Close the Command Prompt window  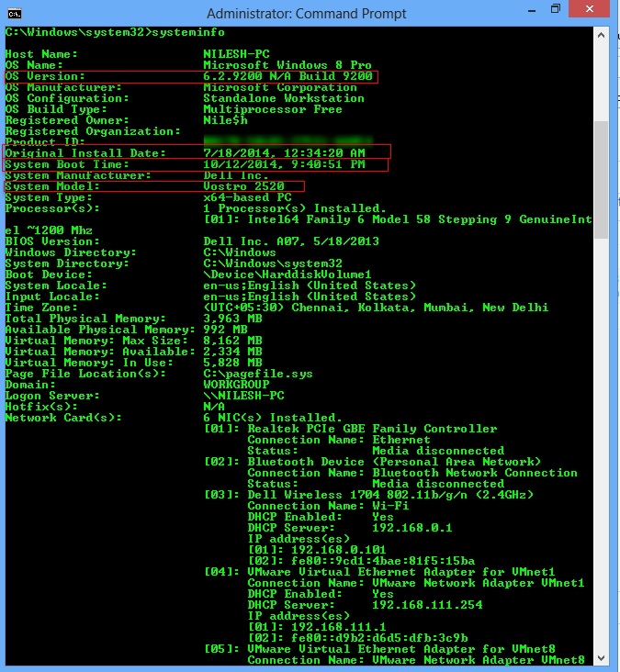coord(589,9)
